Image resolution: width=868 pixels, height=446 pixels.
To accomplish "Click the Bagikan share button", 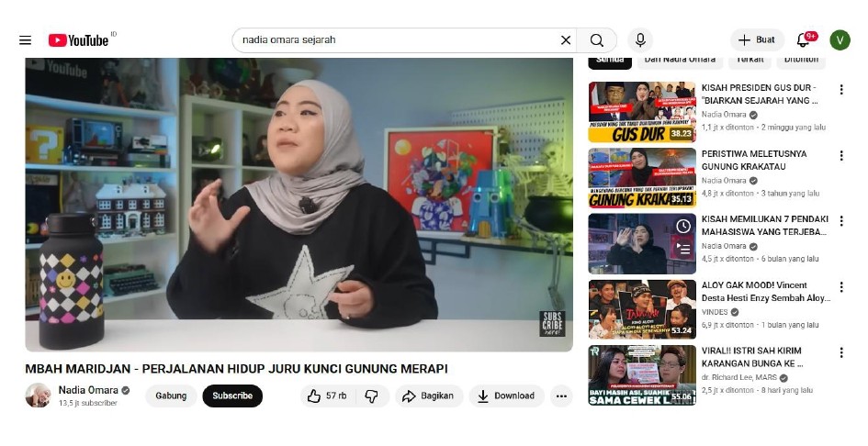I will coord(428,396).
